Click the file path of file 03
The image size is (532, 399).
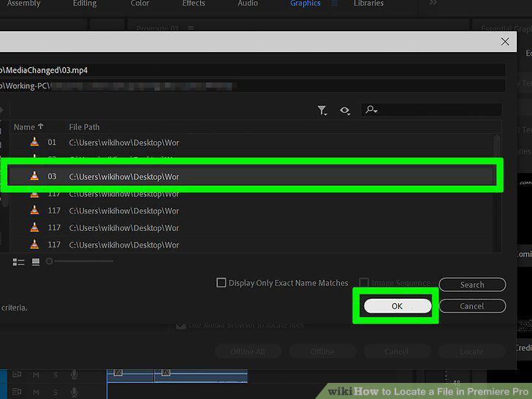pos(123,177)
